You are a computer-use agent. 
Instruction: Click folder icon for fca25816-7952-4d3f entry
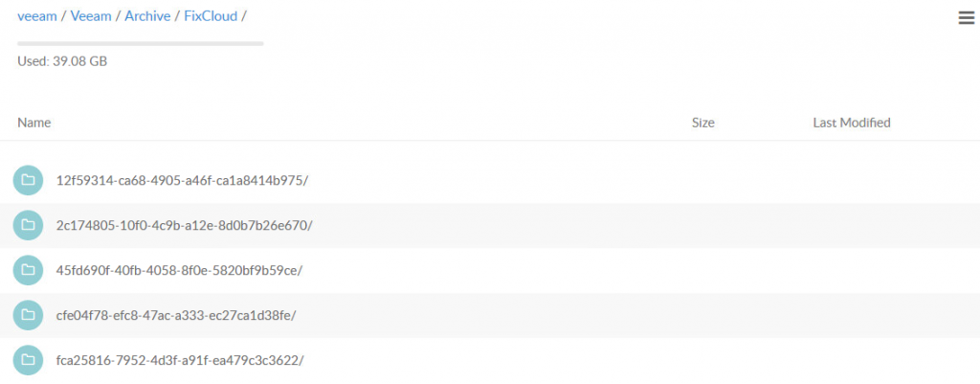[28, 360]
